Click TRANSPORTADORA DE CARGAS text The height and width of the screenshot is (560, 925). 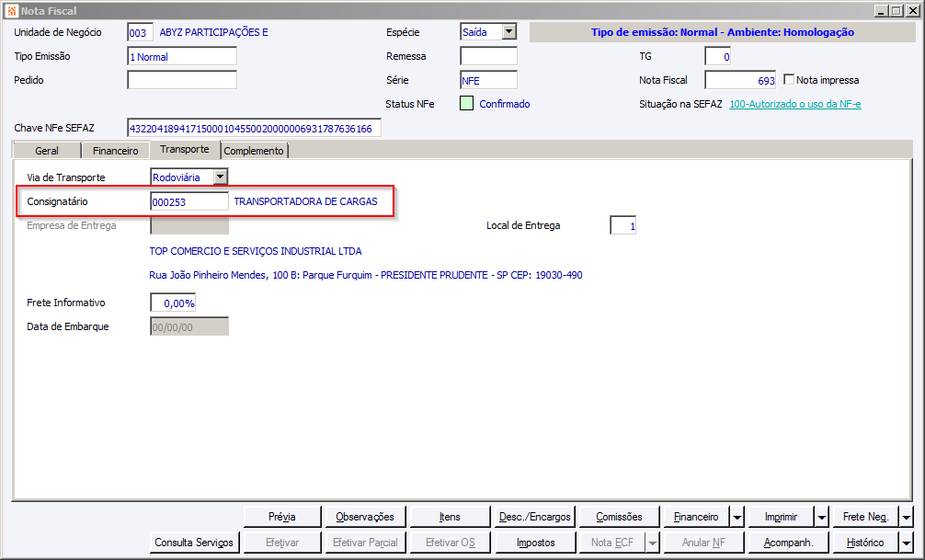[x=305, y=201]
